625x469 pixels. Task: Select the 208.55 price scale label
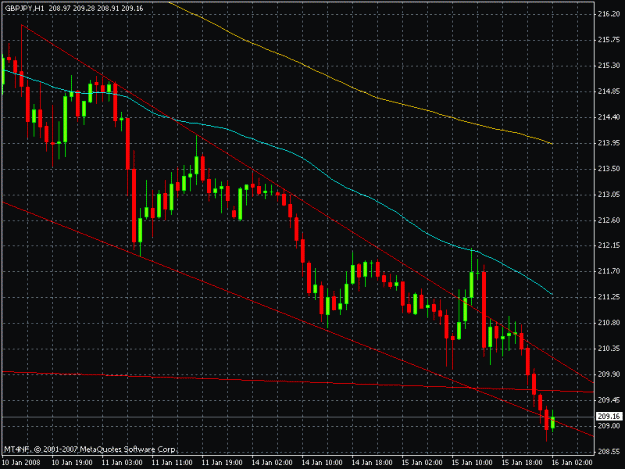pyautogui.click(x=609, y=451)
